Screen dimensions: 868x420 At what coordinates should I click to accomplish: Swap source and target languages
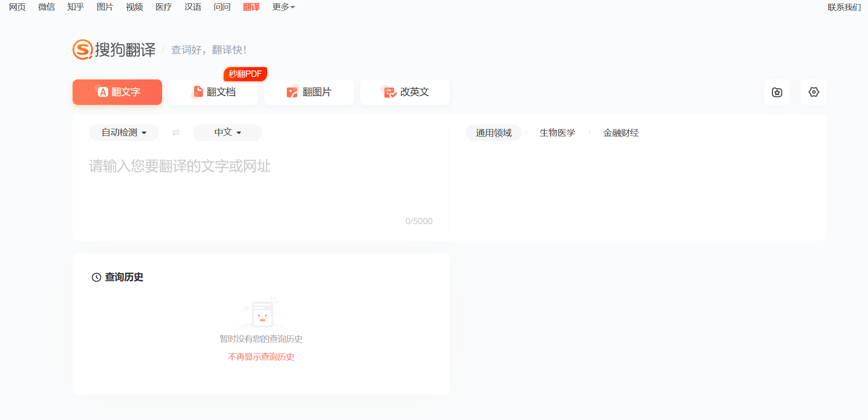pos(176,133)
